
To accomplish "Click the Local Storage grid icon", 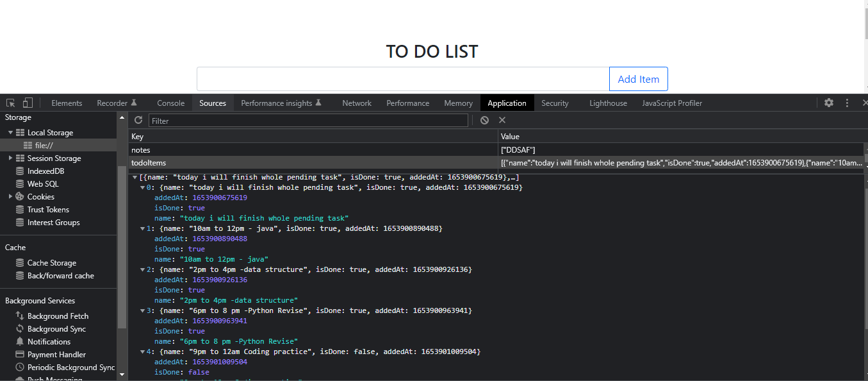I will coord(20,133).
